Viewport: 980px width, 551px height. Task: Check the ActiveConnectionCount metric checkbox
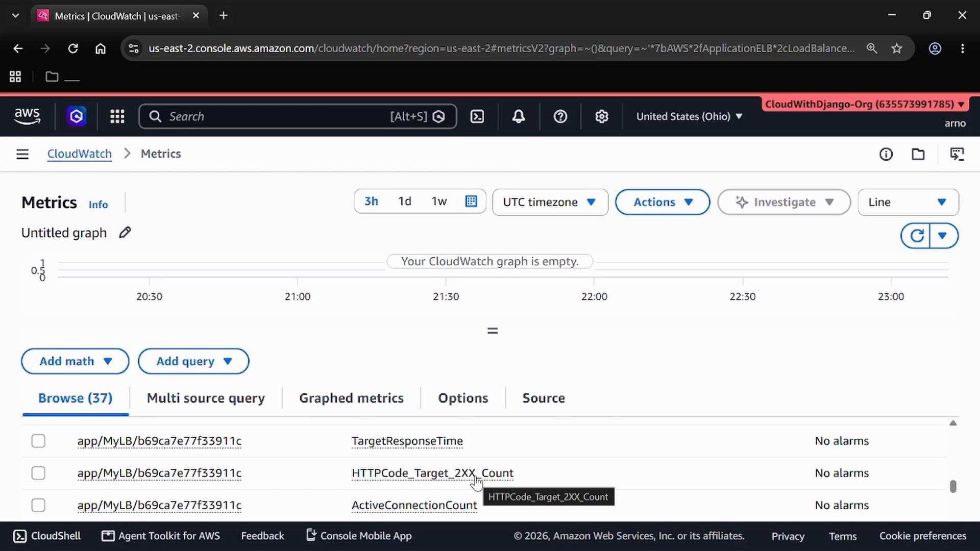click(x=38, y=505)
